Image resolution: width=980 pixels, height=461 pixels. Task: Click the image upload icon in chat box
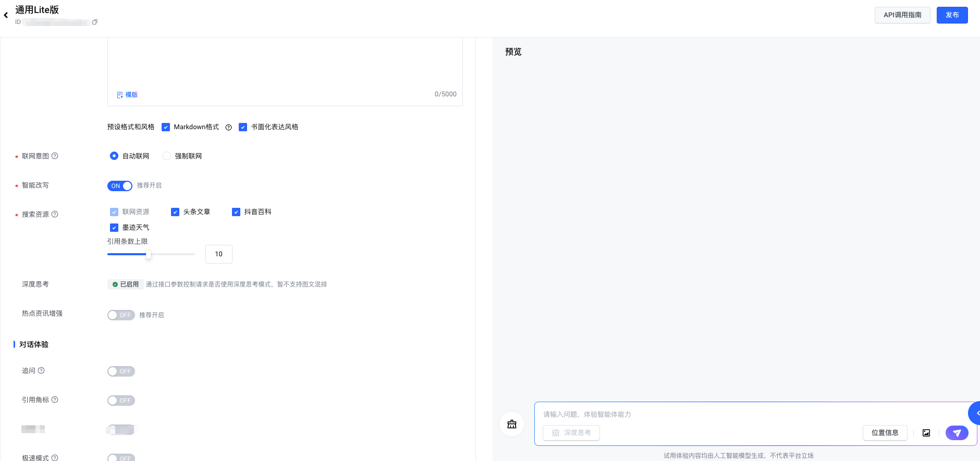click(x=926, y=433)
